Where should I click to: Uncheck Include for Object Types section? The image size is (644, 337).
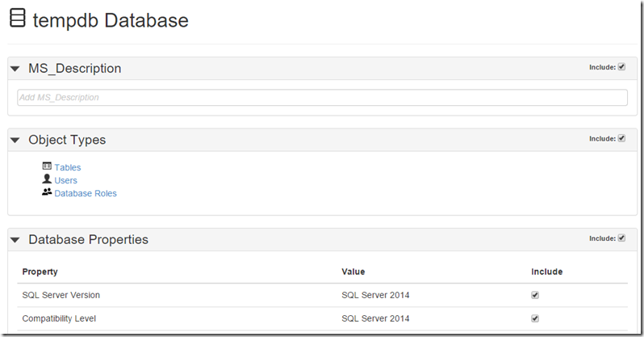click(x=621, y=138)
